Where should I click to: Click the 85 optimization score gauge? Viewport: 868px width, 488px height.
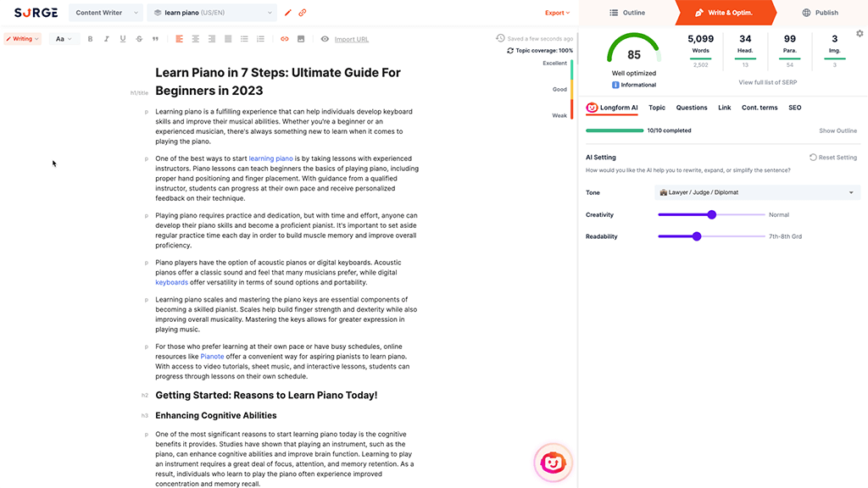coord(634,48)
